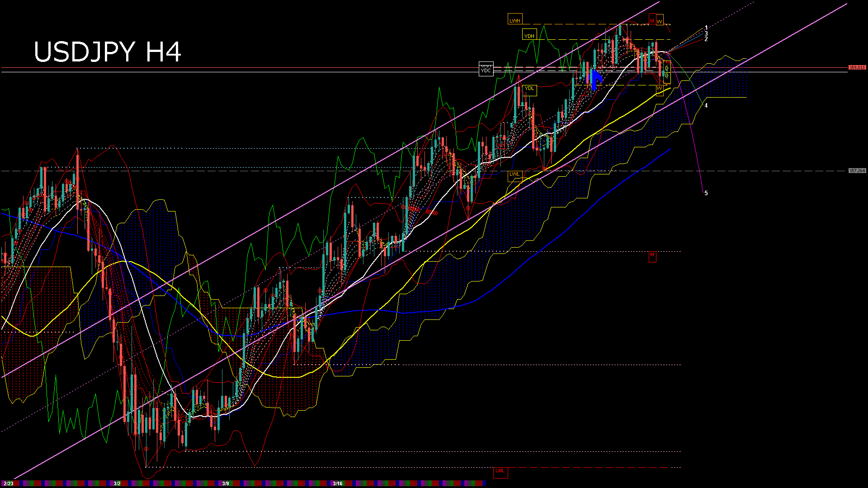
Task: Click the lower red M label box
Action: pos(652,256)
